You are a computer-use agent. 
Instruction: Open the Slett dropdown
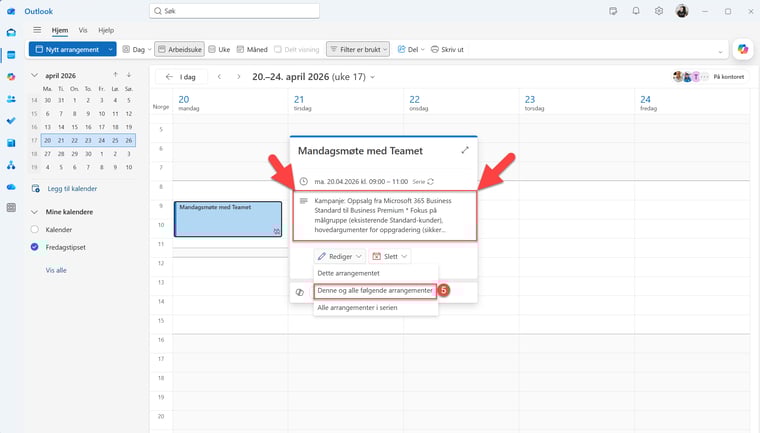point(390,257)
